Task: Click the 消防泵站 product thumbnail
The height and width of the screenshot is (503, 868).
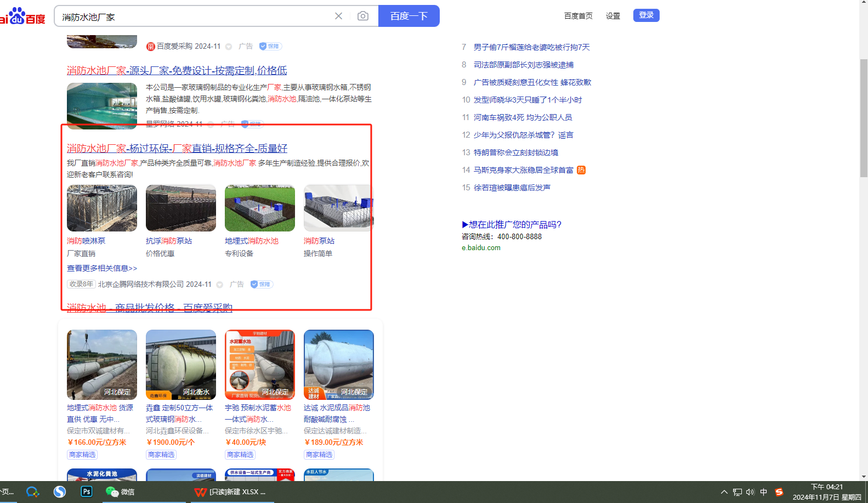Action: pyautogui.click(x=338, y=208)
